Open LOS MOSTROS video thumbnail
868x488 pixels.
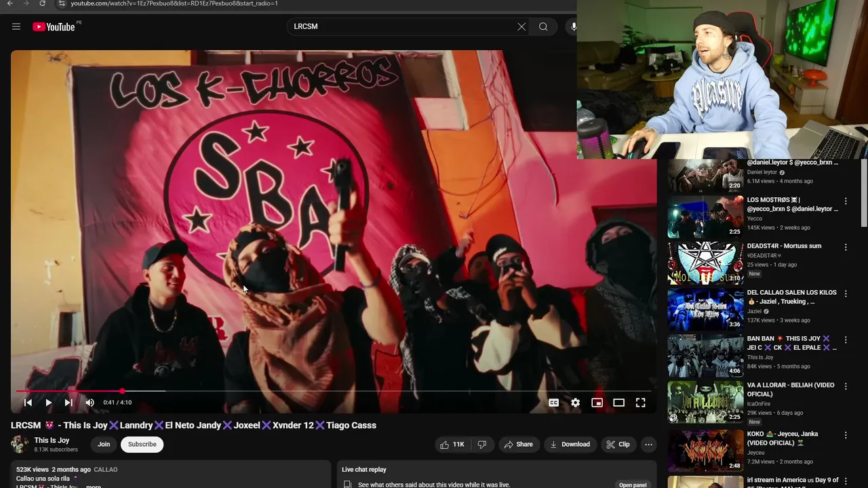click(705, 217)
